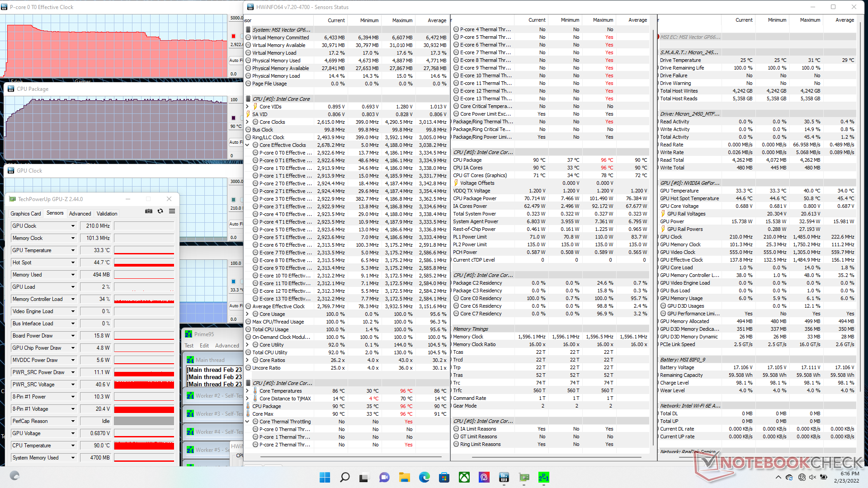Click Prime95 Worker #2 window icon
The height and width of the screenshot is (488, 868).
click(190, 396)
